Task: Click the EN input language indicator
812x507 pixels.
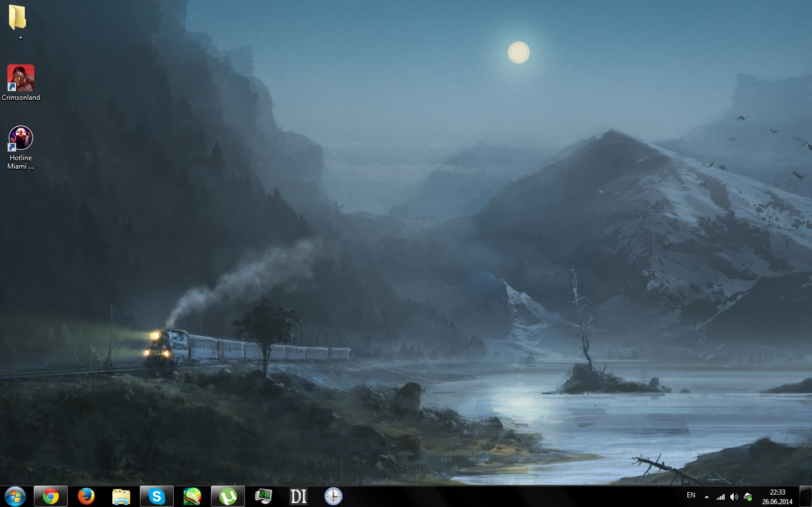Action: tap(691, 496)
